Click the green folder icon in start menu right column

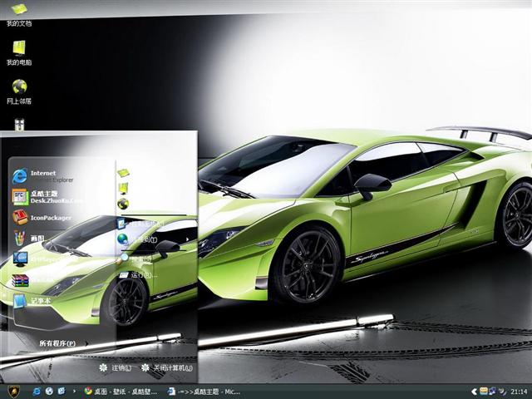point(123,173)
